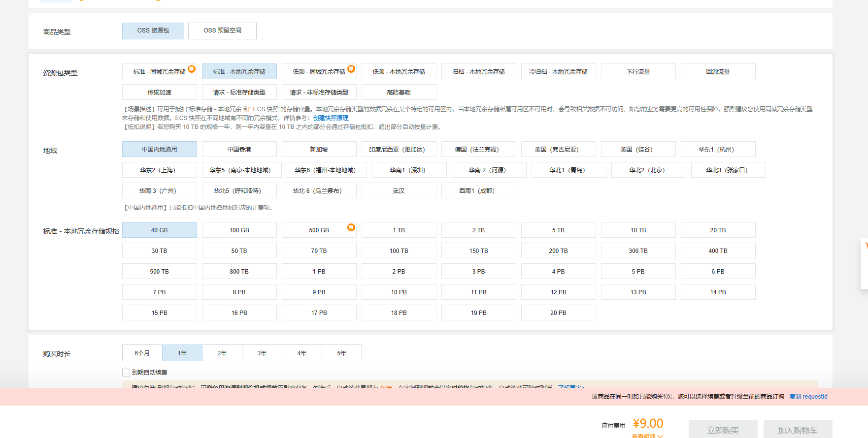This screenshot has height=438, width=868.
Task: Set purchase duration to 6个月
Action: [x=142, y=353]
